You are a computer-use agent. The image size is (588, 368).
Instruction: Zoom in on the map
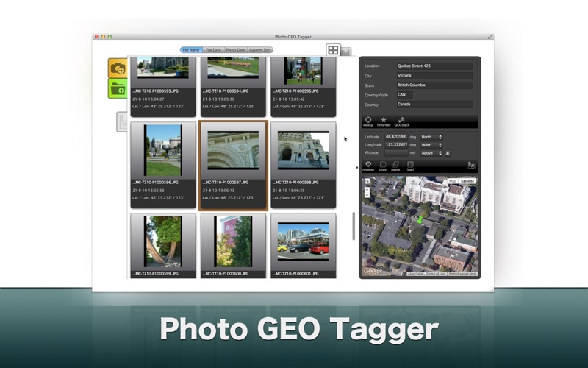click(367, 190)
